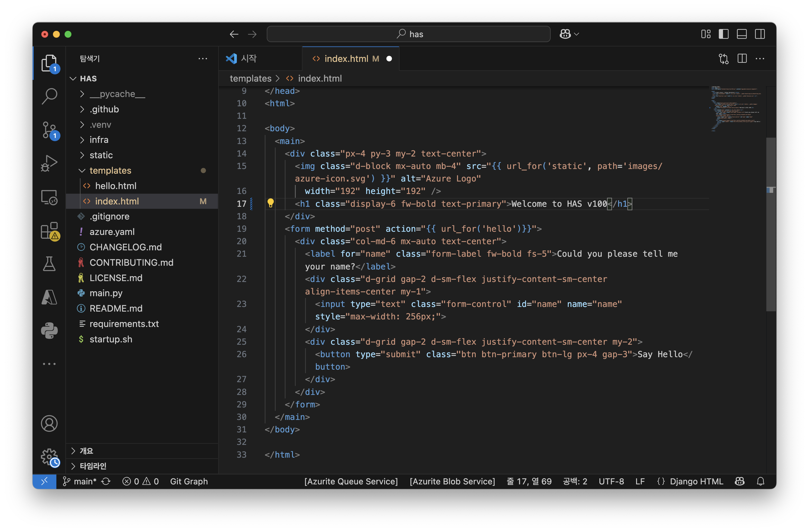Expand the infra folder

(x=99, y=140)
